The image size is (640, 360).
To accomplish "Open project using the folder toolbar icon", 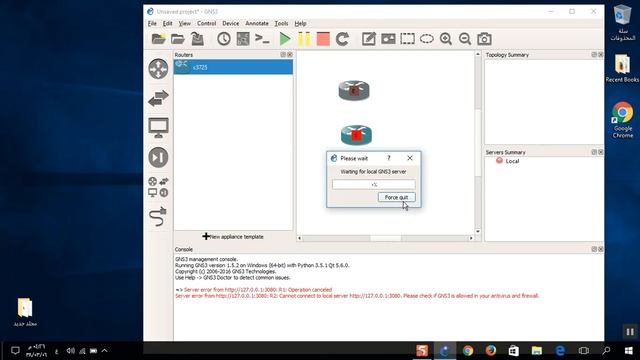I will coord(178,39).
